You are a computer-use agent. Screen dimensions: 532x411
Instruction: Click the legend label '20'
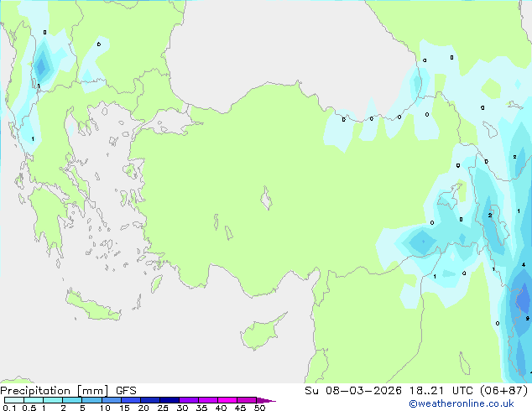coord(143,408)
